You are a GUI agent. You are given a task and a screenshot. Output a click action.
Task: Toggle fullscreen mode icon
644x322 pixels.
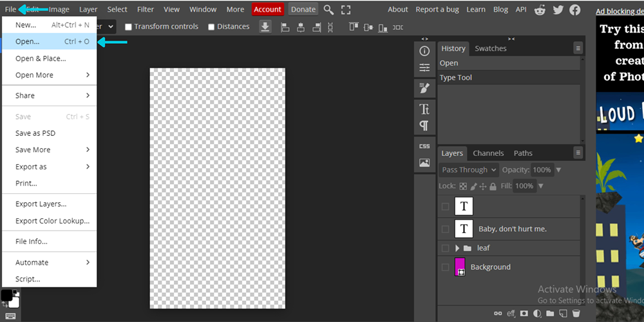[346, 10]
